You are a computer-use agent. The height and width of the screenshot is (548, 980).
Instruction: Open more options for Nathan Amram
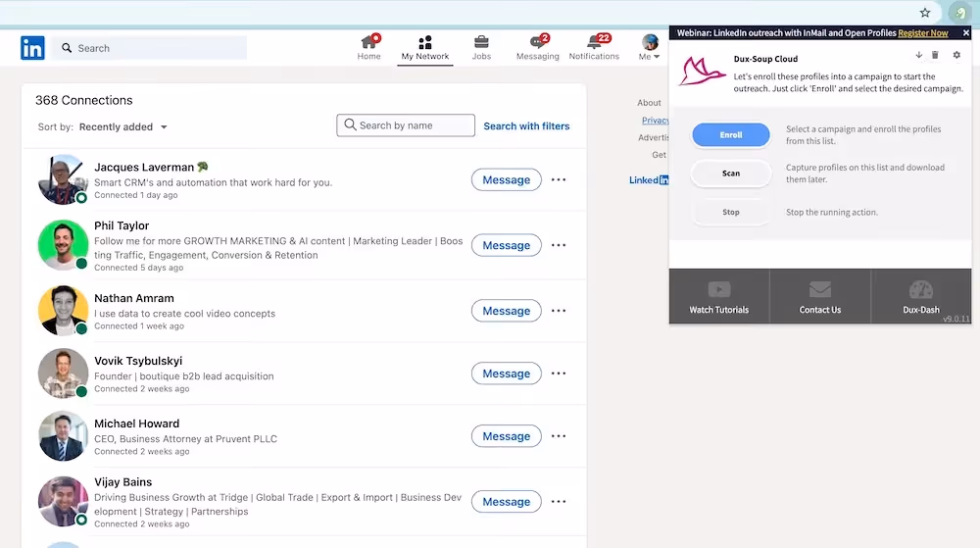coord(559,311)
